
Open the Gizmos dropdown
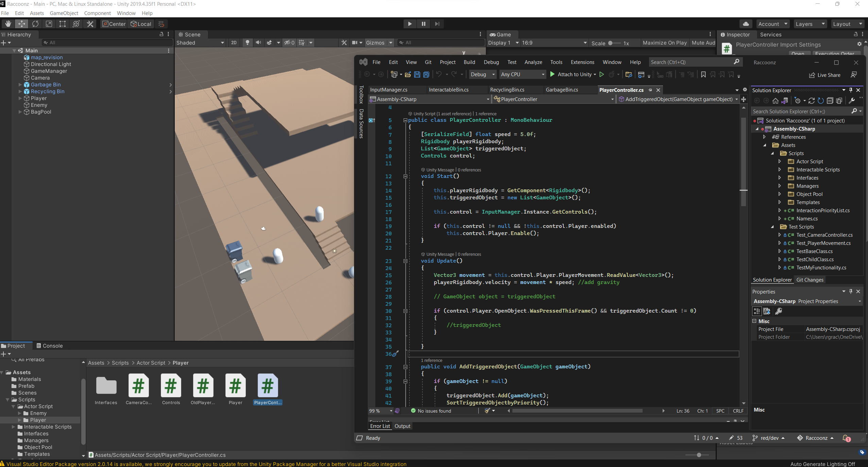[379, 43]
